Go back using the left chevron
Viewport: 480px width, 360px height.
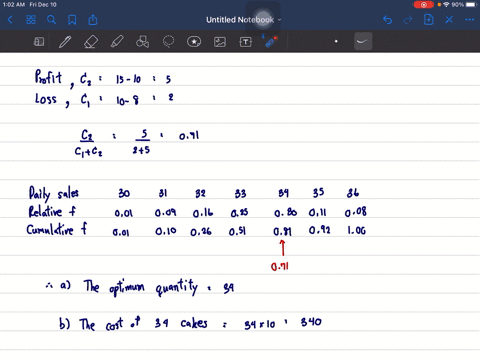point(10,20)
